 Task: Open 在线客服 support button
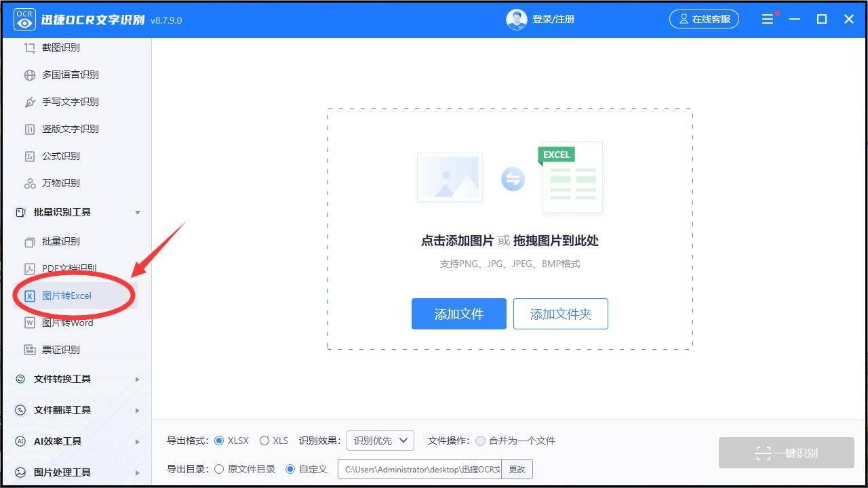[704, 20]
